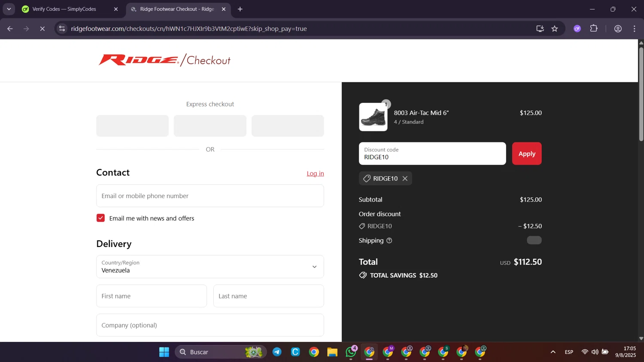View site information icon in address bar
644x362 pixels.
point(62,29)
